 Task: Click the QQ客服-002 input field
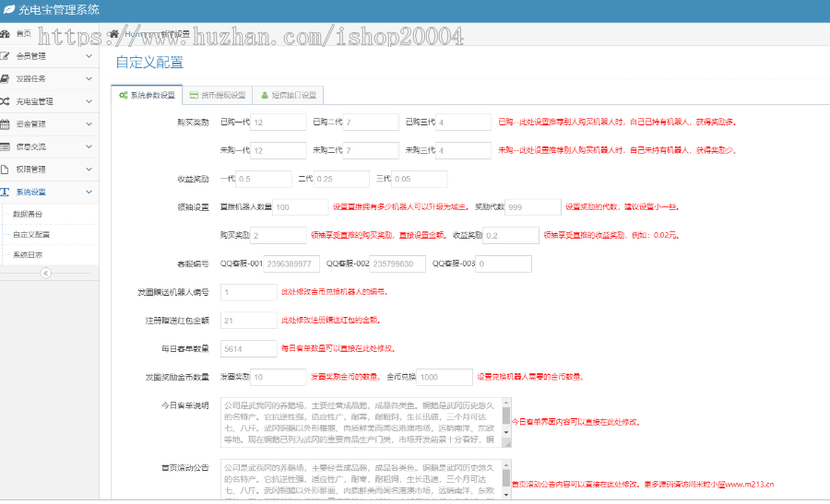pyautogui.click(x=397, y=264)
